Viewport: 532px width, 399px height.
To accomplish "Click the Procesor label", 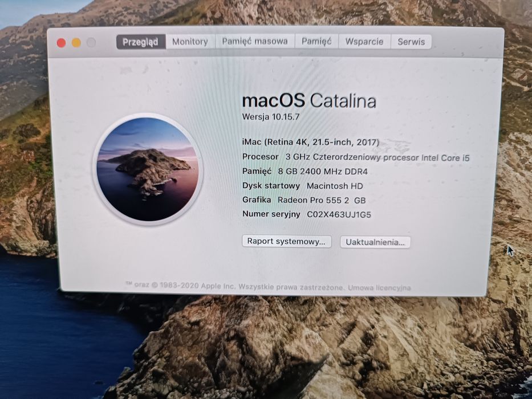I will tap(260, 157).
